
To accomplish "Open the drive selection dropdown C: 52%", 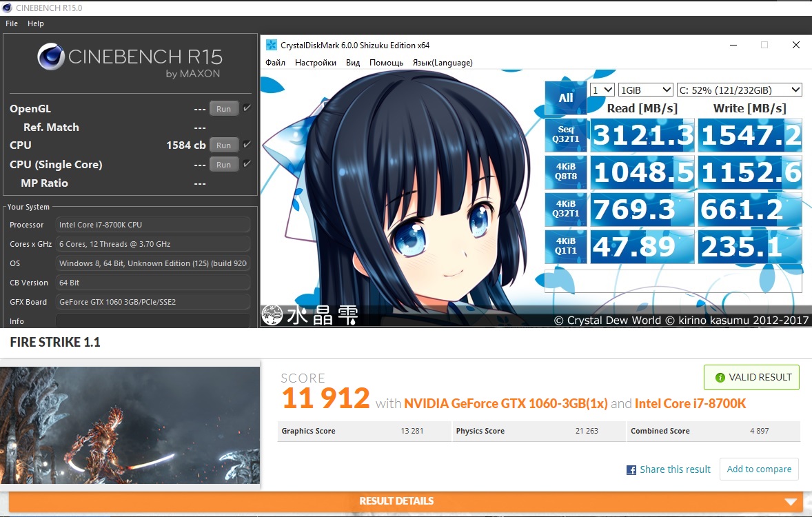I will [x=740, y=90].
